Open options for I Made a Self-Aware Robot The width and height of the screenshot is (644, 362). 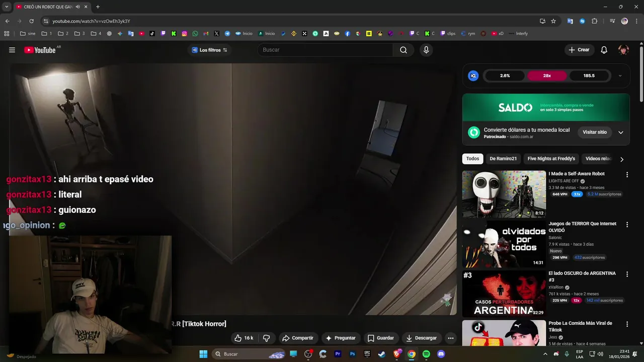tap(627, 175)
